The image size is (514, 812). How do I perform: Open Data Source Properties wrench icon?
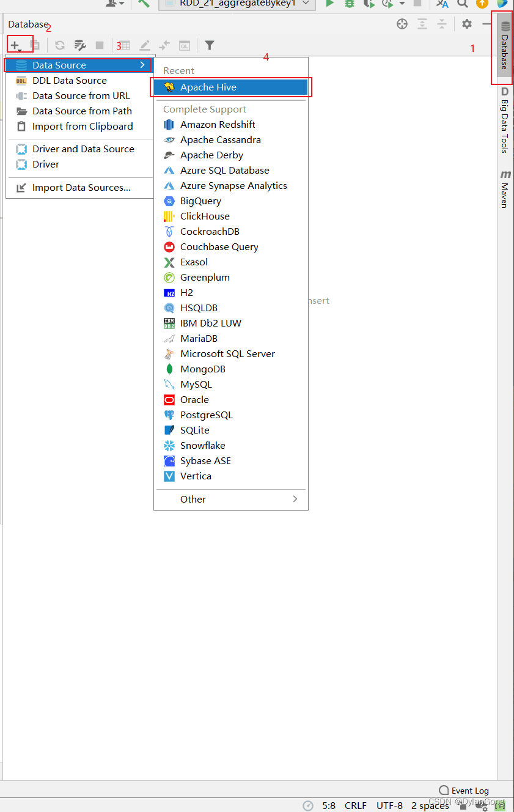click(x=80, y=45)
